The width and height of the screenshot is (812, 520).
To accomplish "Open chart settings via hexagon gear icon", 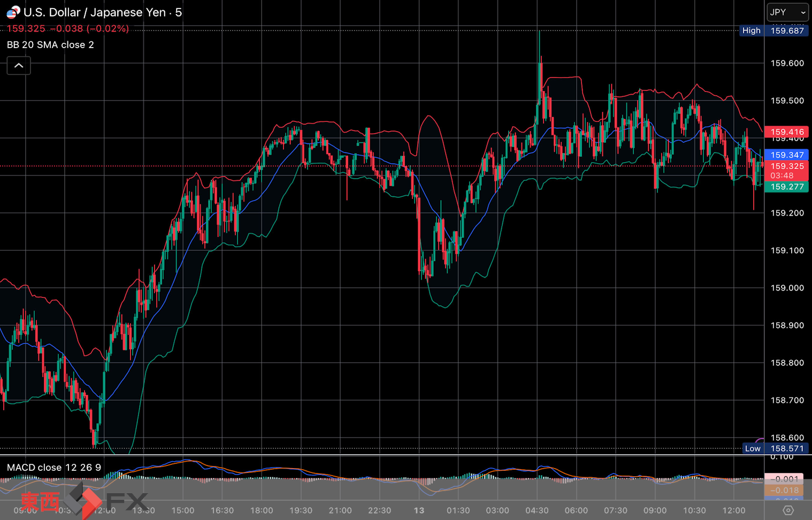I will tap(788, 510).
